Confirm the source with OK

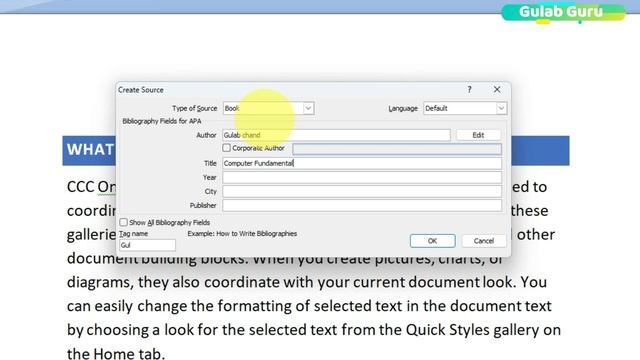point(433,241)
